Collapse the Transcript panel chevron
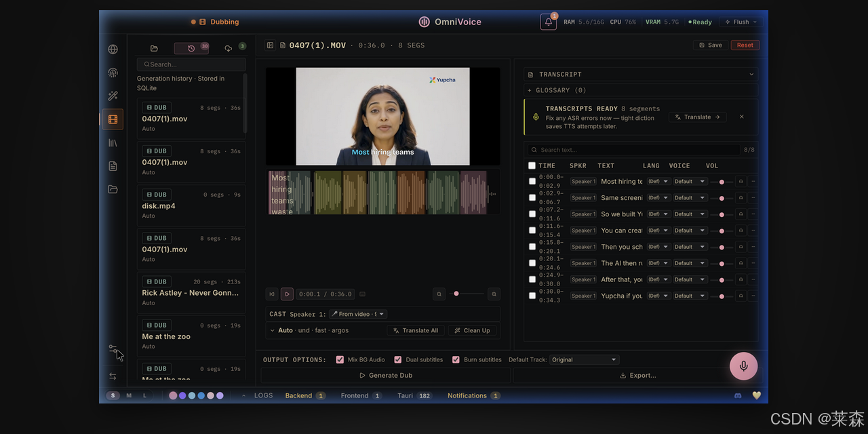This screenshot has height=434, width=868. pyautogui.click(x=751, y=75)
